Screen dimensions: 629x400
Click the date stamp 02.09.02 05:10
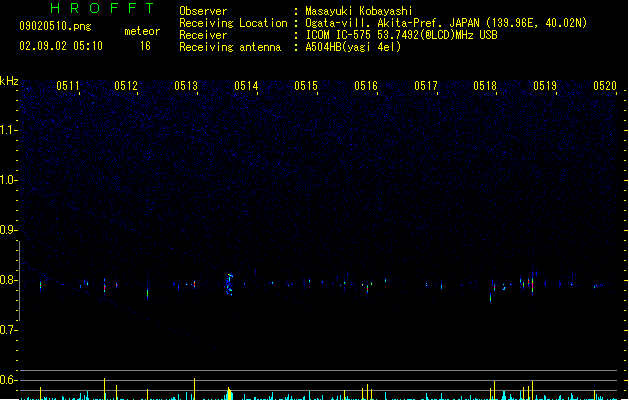61,46
